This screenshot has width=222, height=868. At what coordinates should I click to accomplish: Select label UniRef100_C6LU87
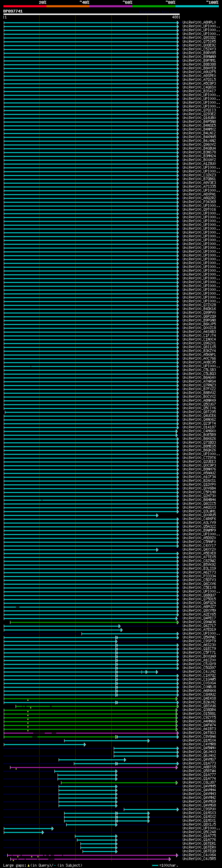coord(199,783)
